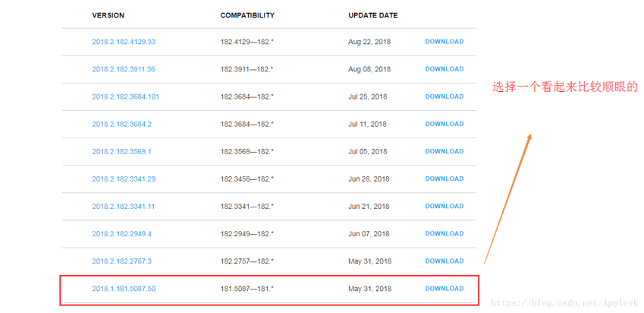Download the highlighted 181.5087 compatible release

point(445,289)
